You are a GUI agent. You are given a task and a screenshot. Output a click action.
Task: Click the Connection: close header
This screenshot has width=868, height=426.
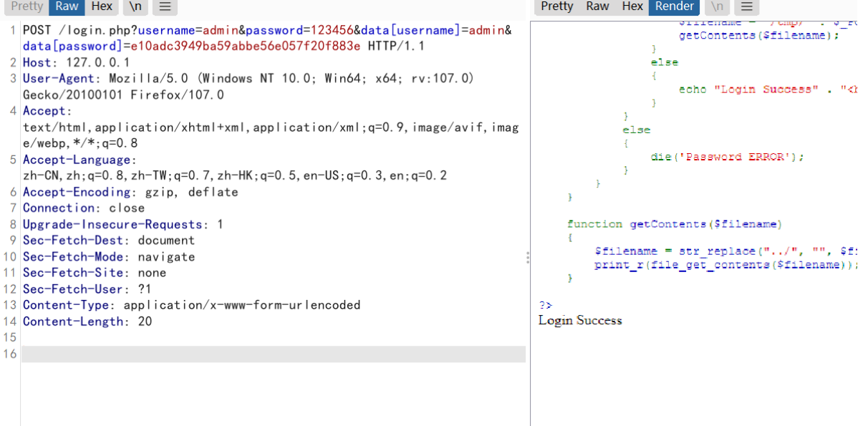point(83,208)
